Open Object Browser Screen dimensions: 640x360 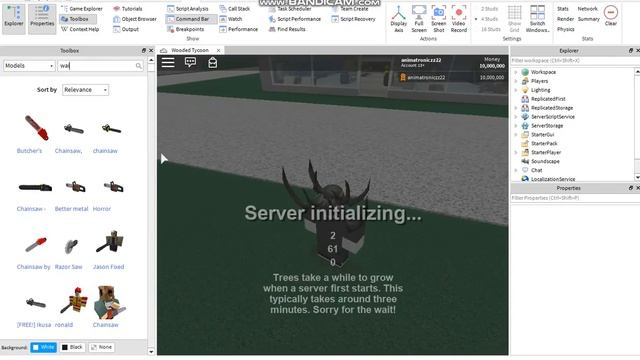[x=135, y=19]
